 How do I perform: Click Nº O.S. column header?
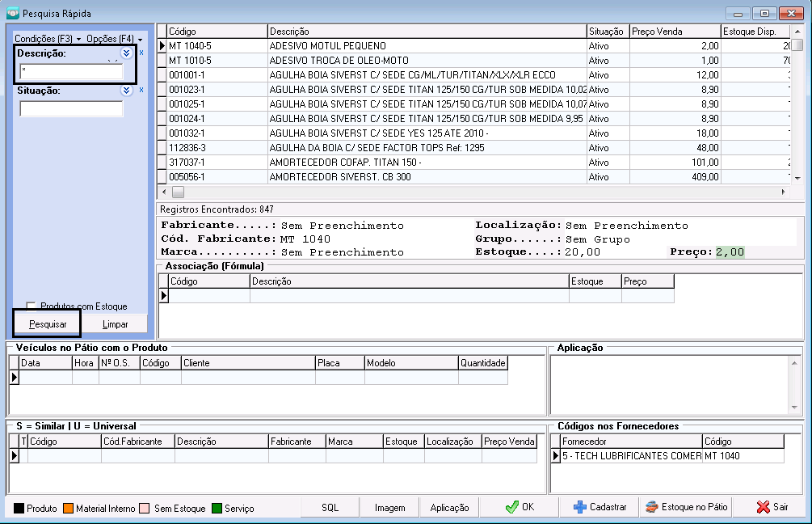tap(119, 363)
